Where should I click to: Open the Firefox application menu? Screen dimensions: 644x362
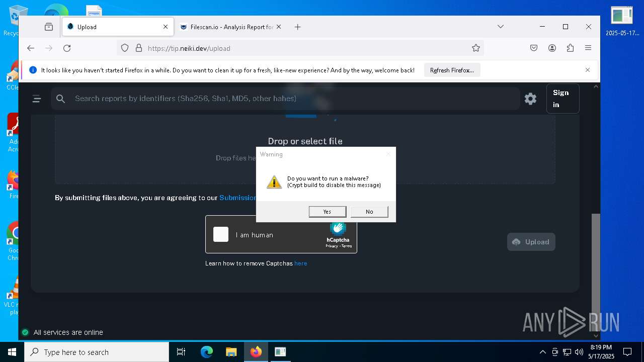click(588, 48)
